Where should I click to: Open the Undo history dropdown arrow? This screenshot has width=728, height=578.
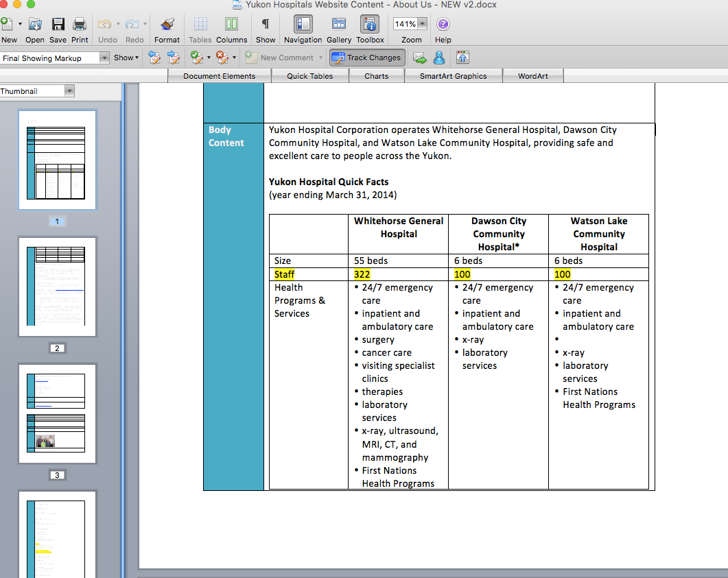coord(119,24)
